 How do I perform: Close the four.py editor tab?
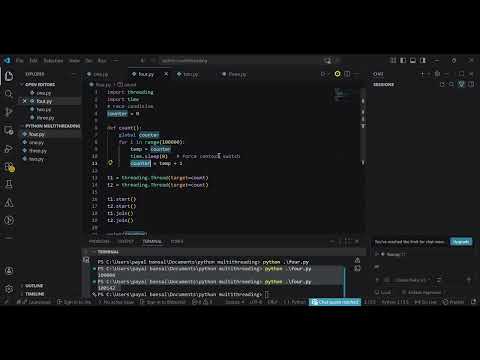tap(166, 74)
